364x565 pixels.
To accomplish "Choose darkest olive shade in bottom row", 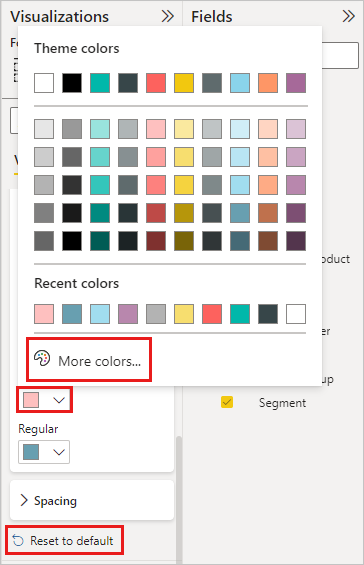I will 184,241.
